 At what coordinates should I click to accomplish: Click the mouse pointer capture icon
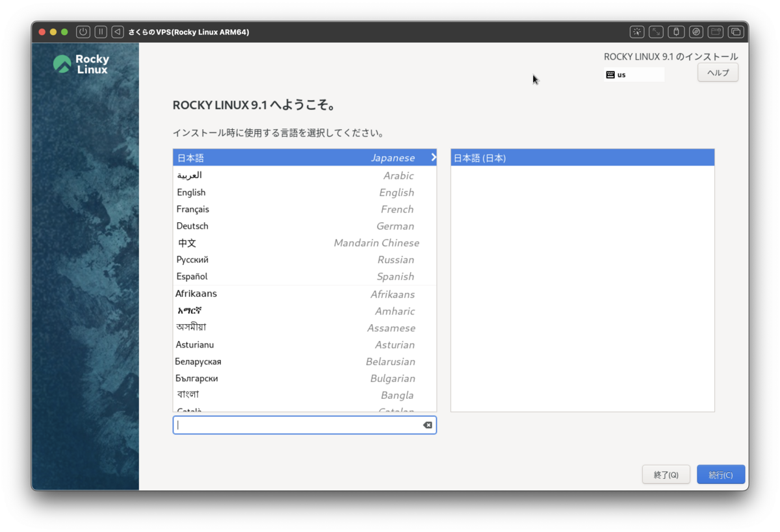(637, 31)
